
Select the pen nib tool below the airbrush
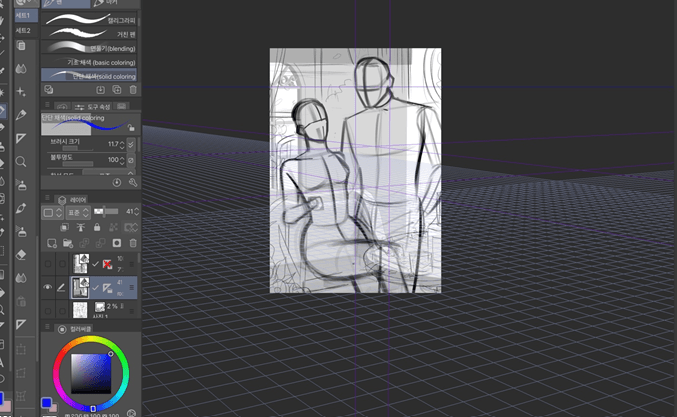click(21, 208)
